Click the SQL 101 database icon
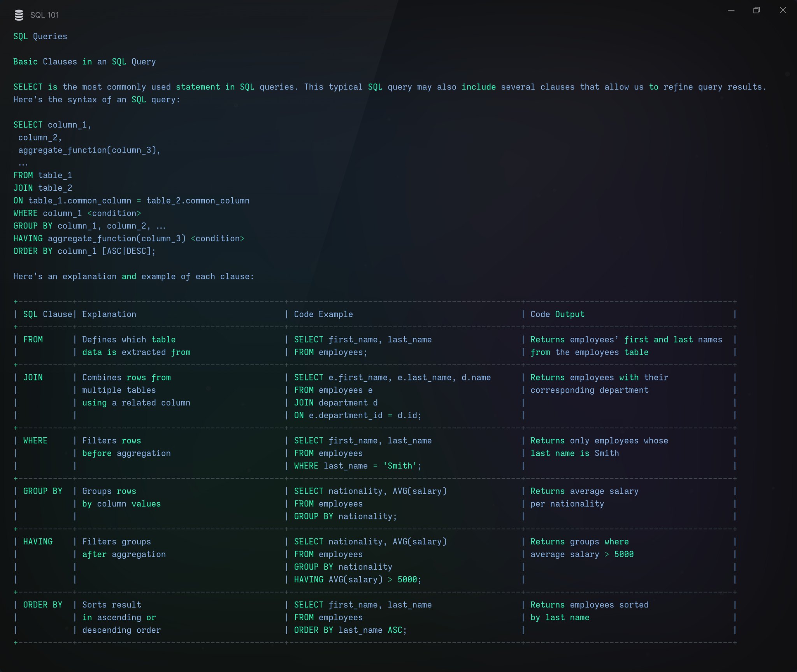Image resolution: width=797 pixels, height=672 pixels. click(19, 15)
